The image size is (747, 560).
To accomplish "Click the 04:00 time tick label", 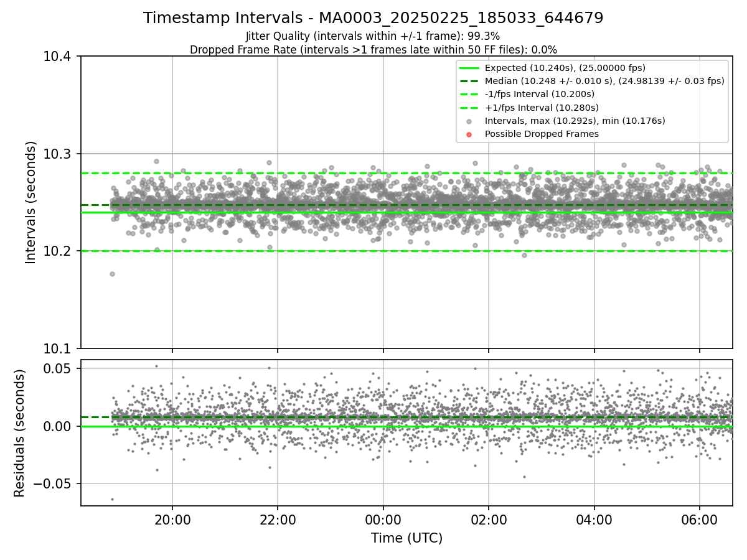I will [594, 519].
